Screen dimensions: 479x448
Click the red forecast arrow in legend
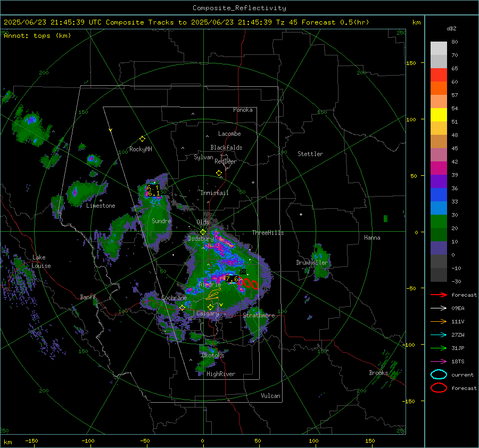439,295
